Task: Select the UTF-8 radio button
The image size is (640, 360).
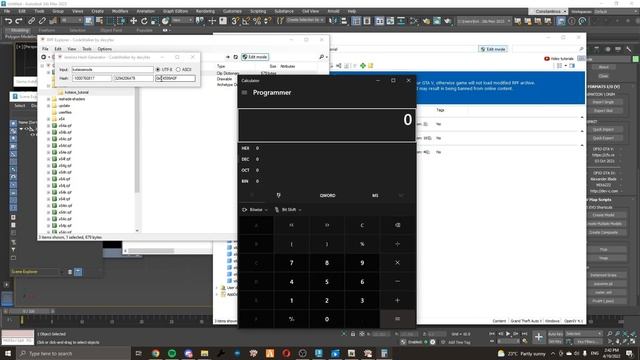Action: point(158,69)
